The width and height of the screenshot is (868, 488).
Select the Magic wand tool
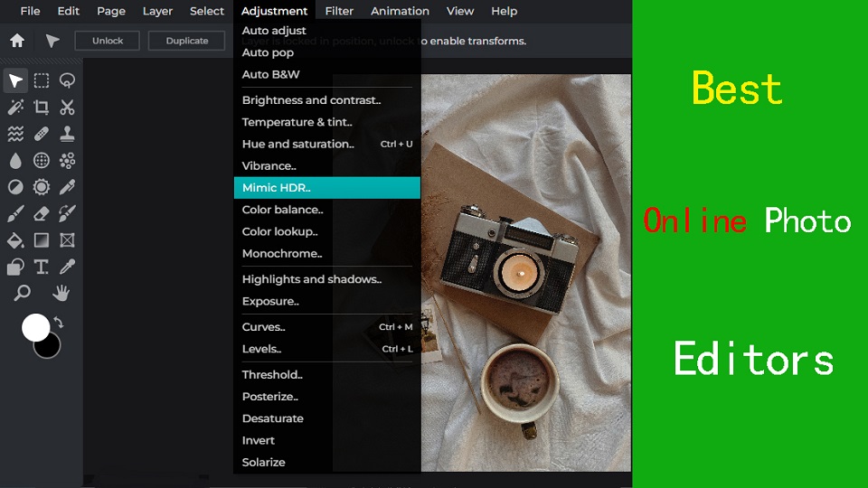pyautogui.click(x=15, y=107)
